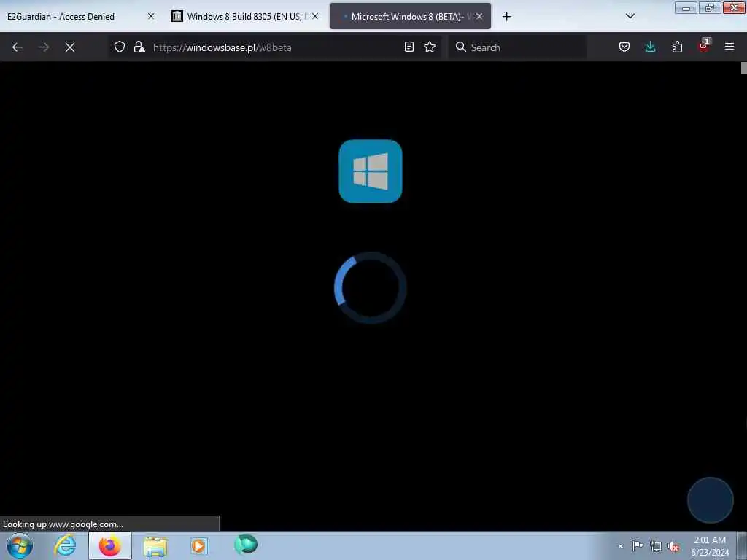Screen dimensions: 747x560
Task: Close the Windows 8 Build 8305 tab
Action: (315, 16)
